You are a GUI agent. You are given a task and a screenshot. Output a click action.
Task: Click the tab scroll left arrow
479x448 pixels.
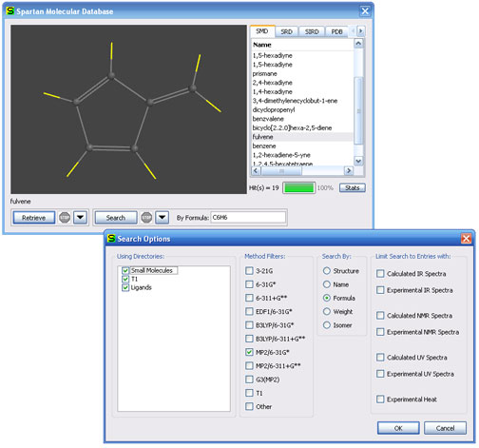[353, 31]
